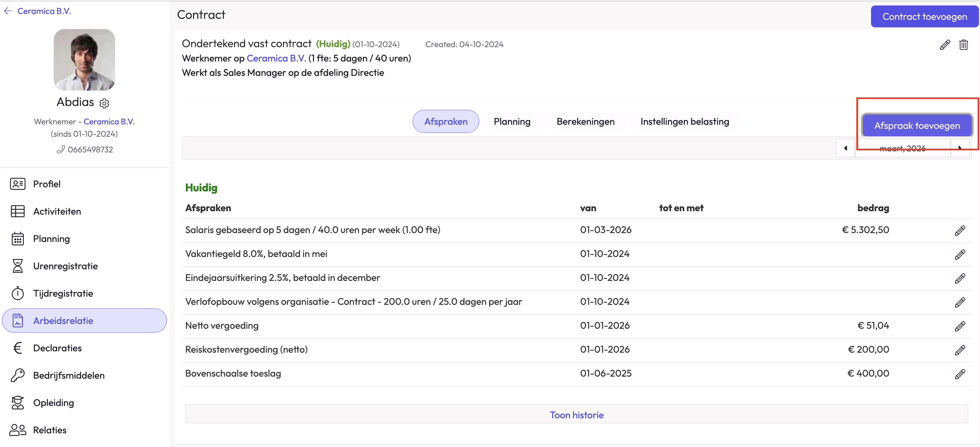Edit Bovenschaalse toeslag pencil icon
The image size is (980, 447).
coord(959,374)
